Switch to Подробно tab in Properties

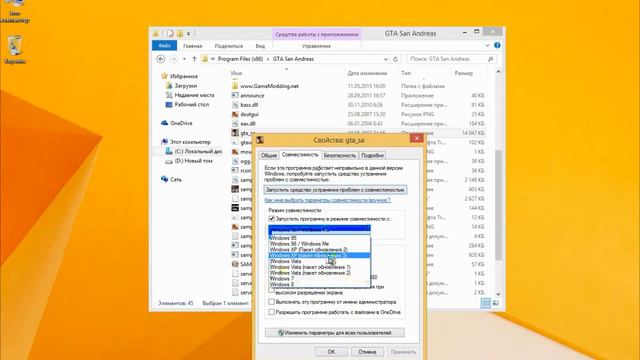click(x=372, y=156)
